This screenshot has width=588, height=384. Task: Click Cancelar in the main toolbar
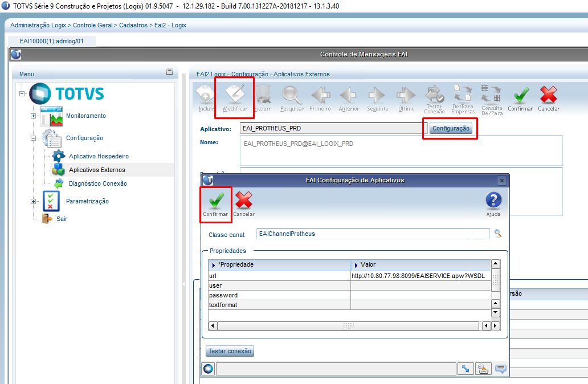pos(549,98)
